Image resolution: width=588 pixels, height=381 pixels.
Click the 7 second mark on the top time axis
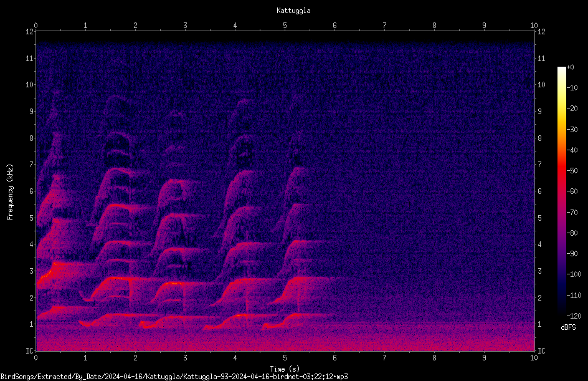click(x=384, y=25)
